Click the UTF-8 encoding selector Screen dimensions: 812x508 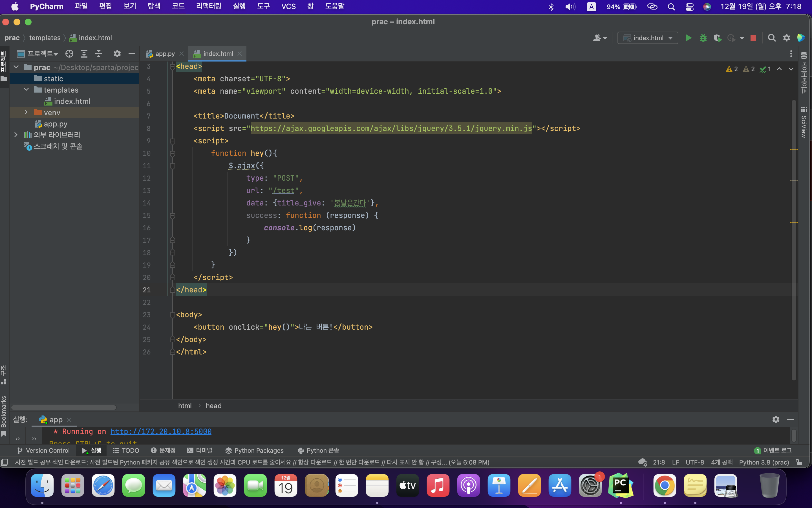click(x=695, y=462)
